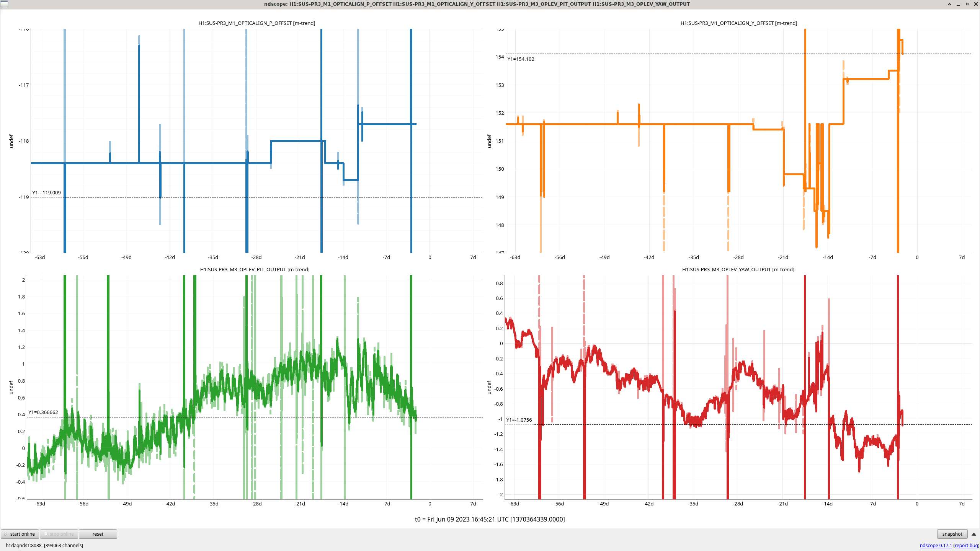Click the window menu icon at top-left

(4, 4)
